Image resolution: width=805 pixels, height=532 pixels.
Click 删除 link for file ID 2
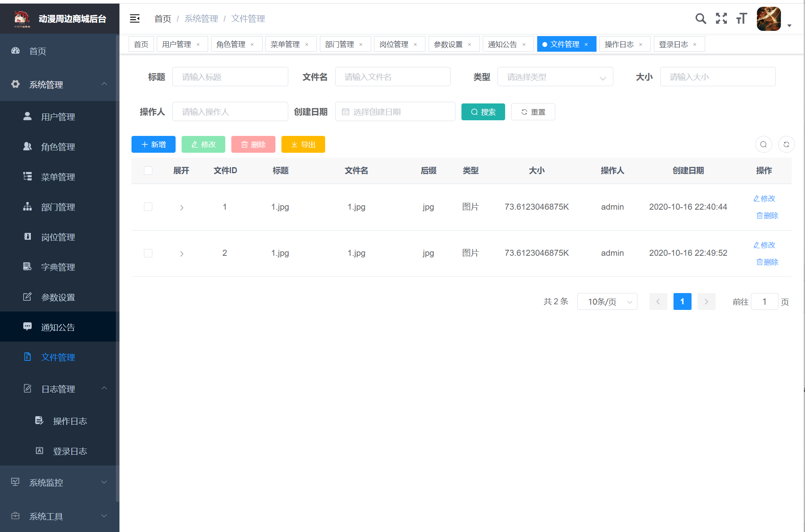(767, 262)
